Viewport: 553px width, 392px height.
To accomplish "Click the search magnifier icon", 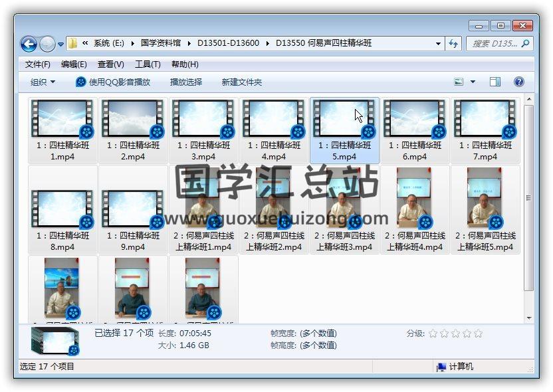I will [x=525, y=43].
